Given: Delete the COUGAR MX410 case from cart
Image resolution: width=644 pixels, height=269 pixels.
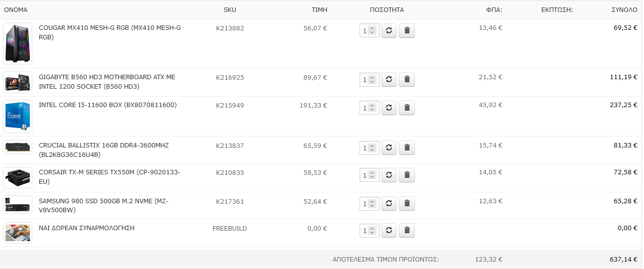Looking at the screenshot, I should coord(407,30).
